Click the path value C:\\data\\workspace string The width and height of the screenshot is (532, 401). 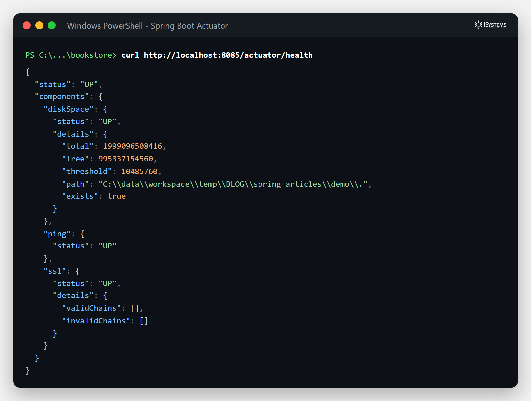tap(233, 184)
